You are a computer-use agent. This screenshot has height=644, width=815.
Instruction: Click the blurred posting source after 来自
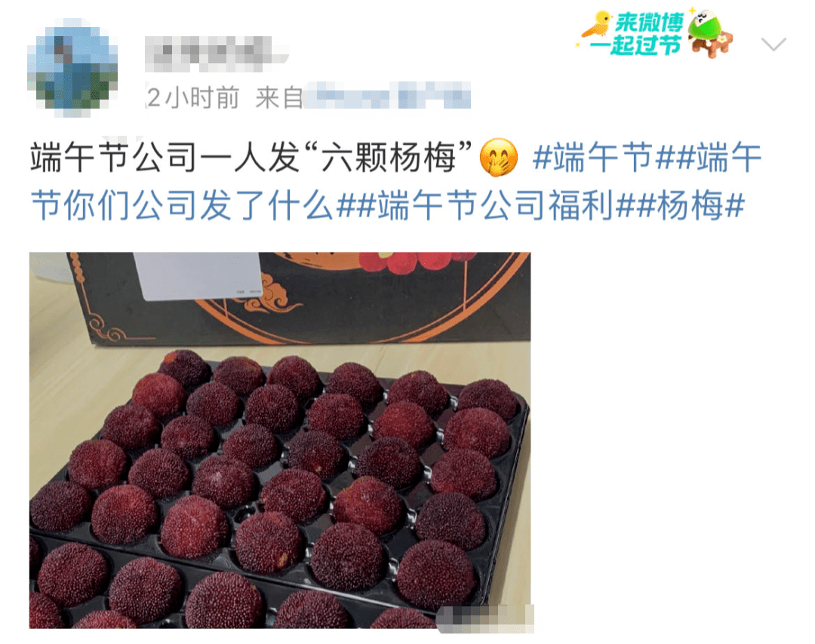tap(388, 96)
